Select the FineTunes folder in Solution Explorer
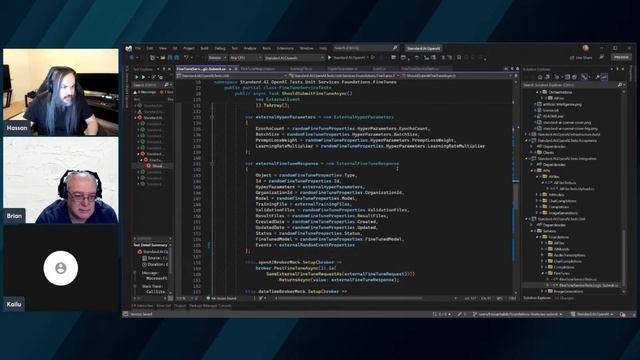This screenshot has height=360, width=640. [562, 273]
